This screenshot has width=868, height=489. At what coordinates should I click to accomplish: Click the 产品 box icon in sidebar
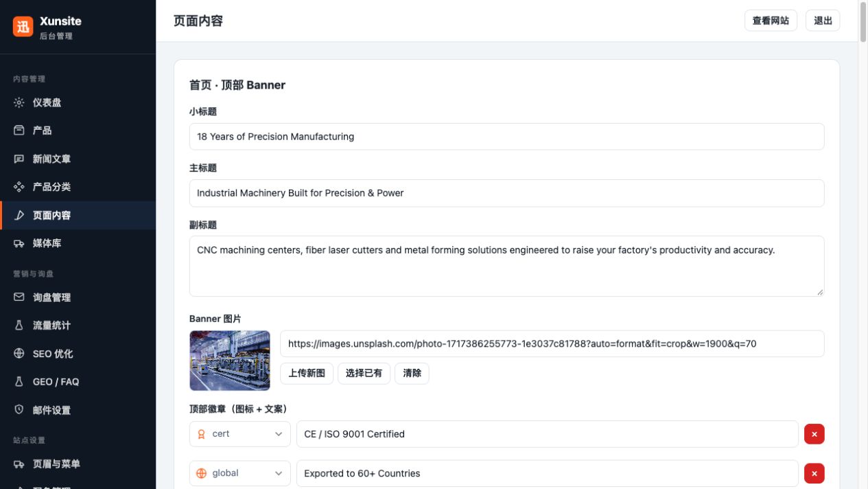[x=19, y=130]
